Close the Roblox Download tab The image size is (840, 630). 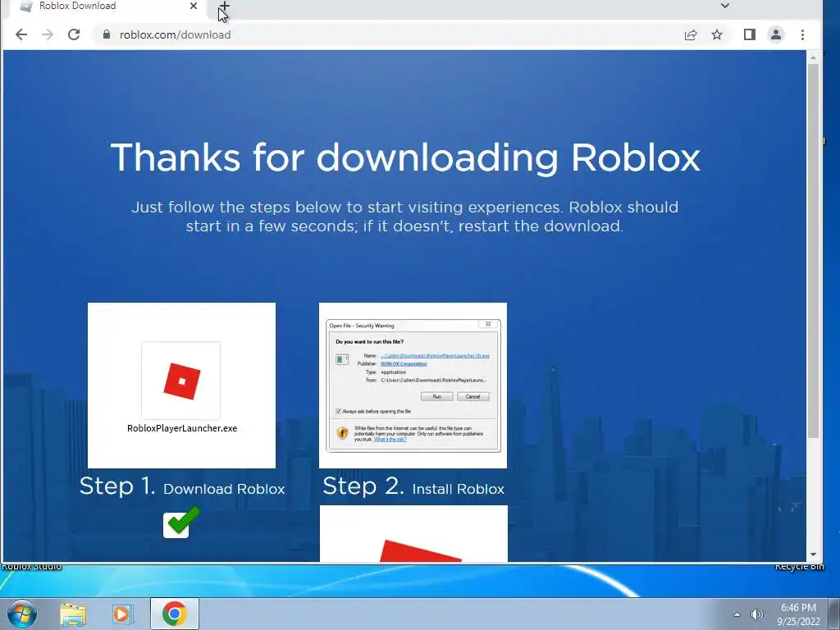pyautogui.click(x=194, y=6)
